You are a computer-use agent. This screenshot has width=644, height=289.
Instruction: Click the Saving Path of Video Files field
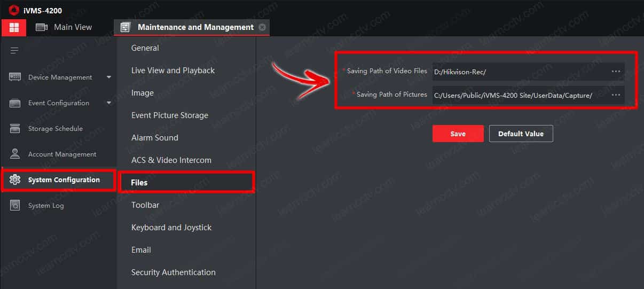tap(518, 72)
